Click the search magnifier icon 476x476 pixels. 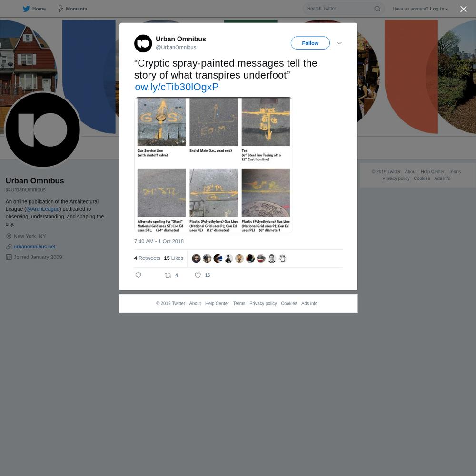tap(377, 9)
